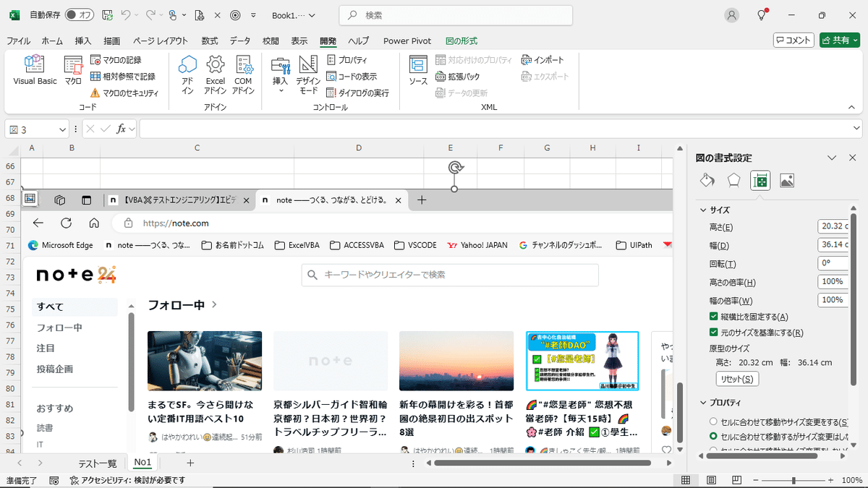Open the ファイル tab
This screenshot has width=868, height=488.
pyautogui.click(x=18, y=41)
